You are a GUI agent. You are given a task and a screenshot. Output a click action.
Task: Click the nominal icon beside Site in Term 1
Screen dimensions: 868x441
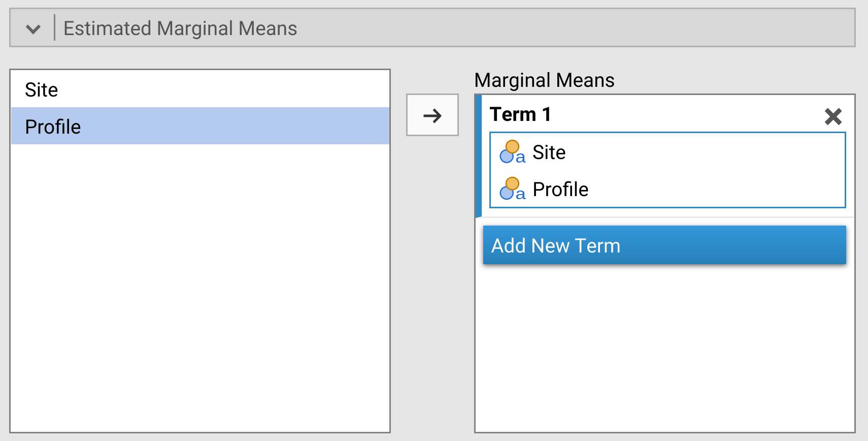512,152
